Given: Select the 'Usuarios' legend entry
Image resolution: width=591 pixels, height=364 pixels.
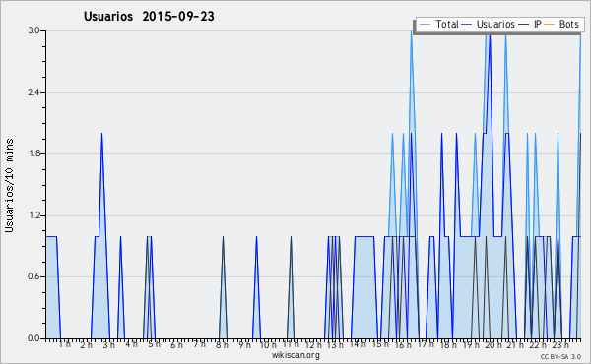Looking at the screenshot, I should click(495, 24).
